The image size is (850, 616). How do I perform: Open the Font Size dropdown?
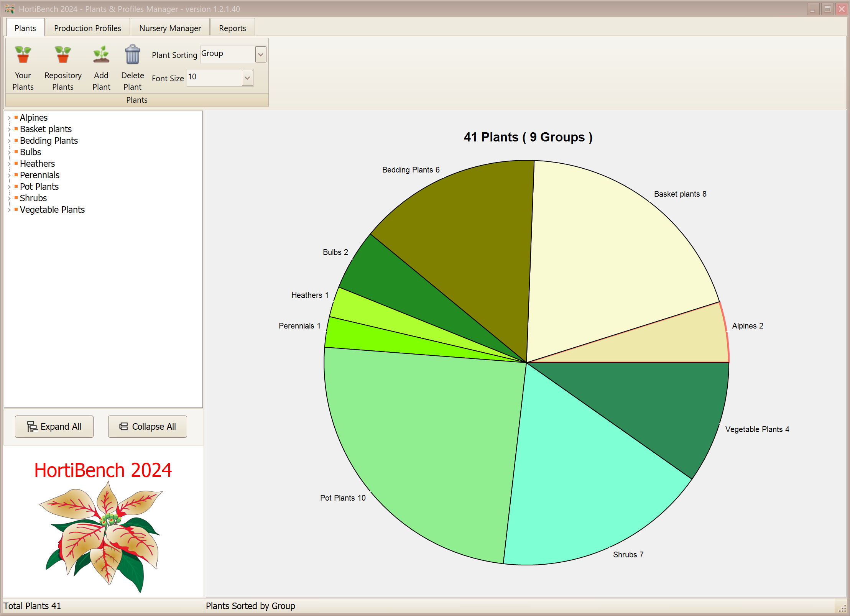point(247,77)
